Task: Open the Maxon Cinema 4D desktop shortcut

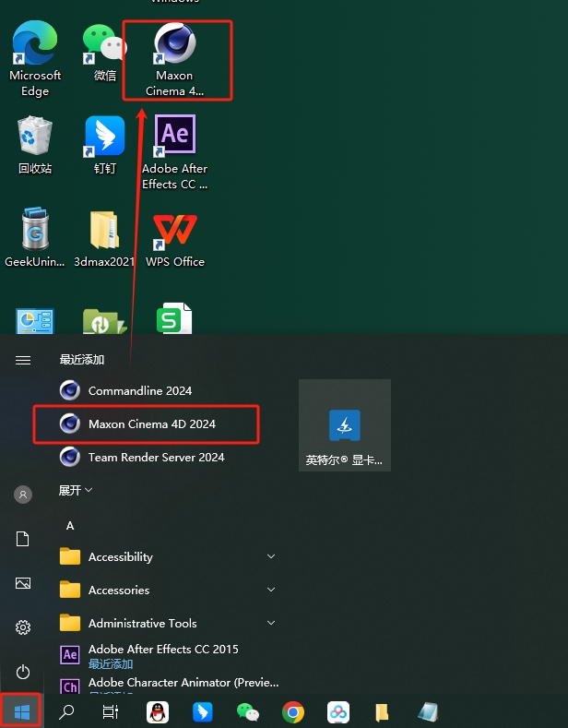Action: (x=175, y=60)
